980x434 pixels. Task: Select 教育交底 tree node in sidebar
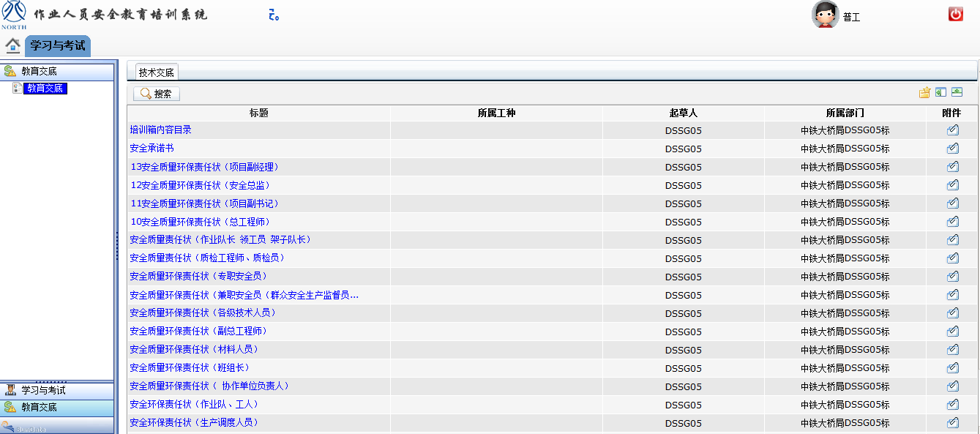pyautogui.click(x=45, y=89)
